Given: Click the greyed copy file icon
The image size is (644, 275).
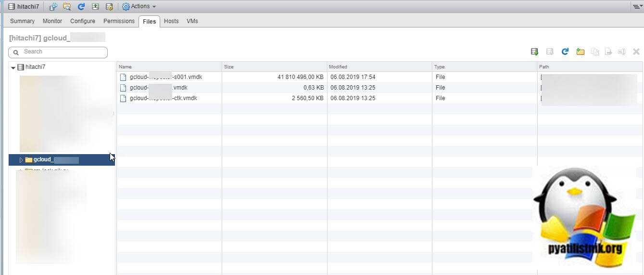Looking at the screenshot, I should 595,52.
